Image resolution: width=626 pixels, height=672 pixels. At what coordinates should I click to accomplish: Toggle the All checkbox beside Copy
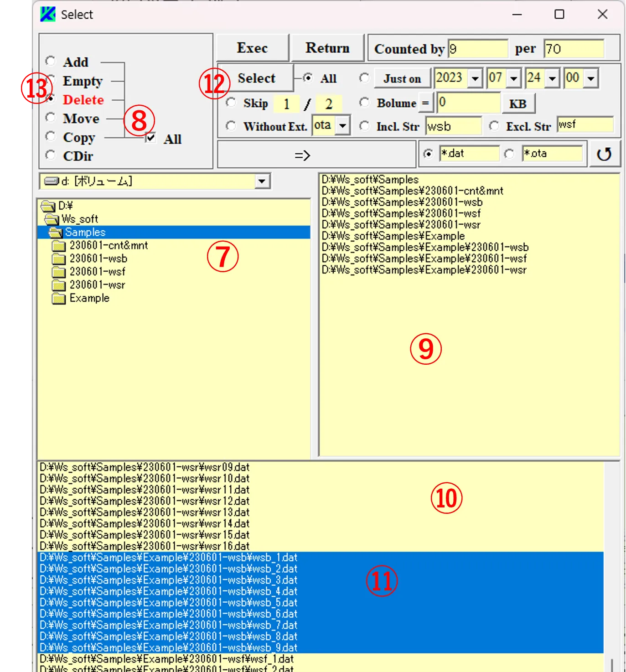pyautogui.click(x=151, y=137)
